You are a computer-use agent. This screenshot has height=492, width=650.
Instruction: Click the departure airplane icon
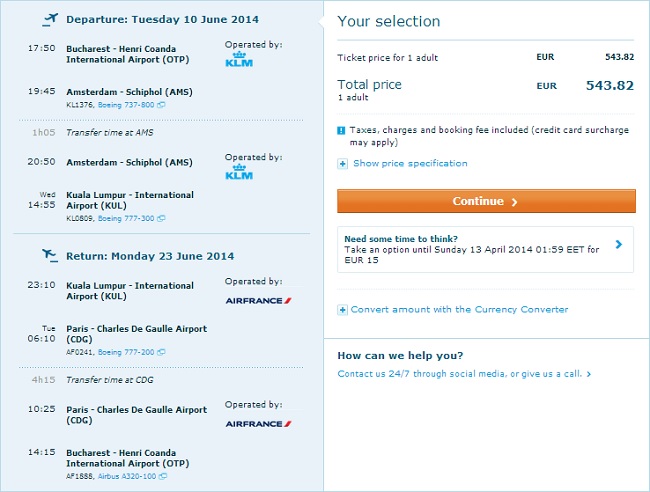point(48,18)
